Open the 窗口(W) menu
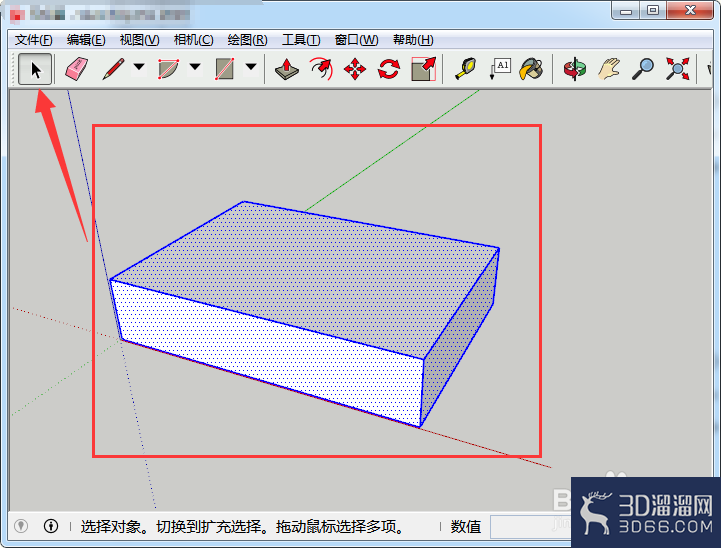 tap(356, 40)
